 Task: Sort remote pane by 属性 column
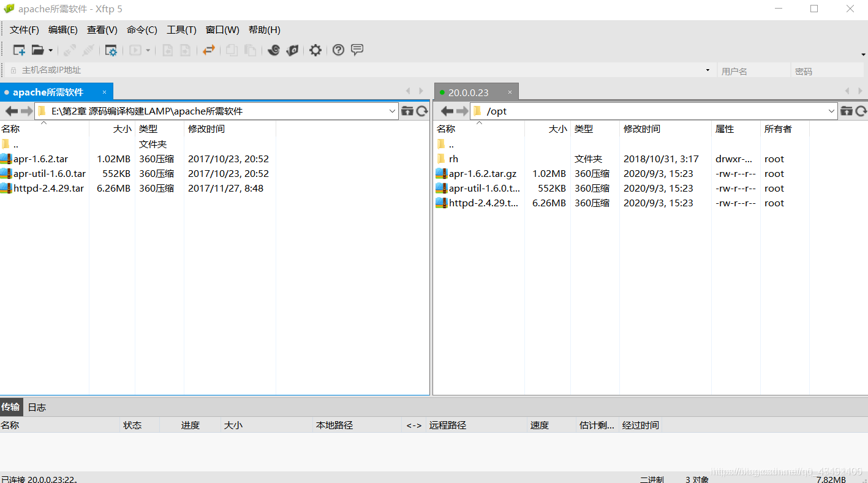coord(735,129)
